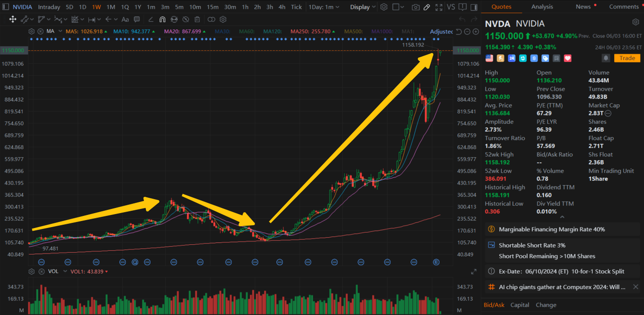644x315 pixels.
Task: Click the Q event marker on timeline
Action: click(x=135, y=262)
